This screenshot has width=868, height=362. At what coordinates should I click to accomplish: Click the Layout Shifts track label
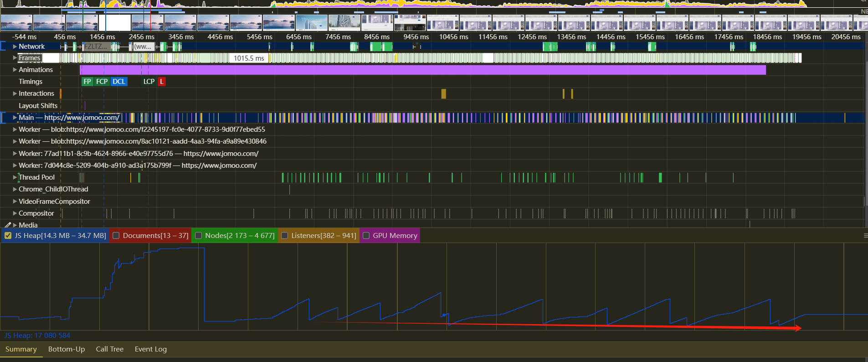[38, 106]
